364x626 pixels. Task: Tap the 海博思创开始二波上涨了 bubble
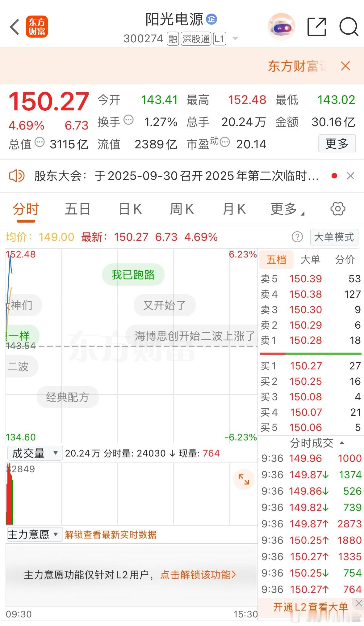click(191, 336)
